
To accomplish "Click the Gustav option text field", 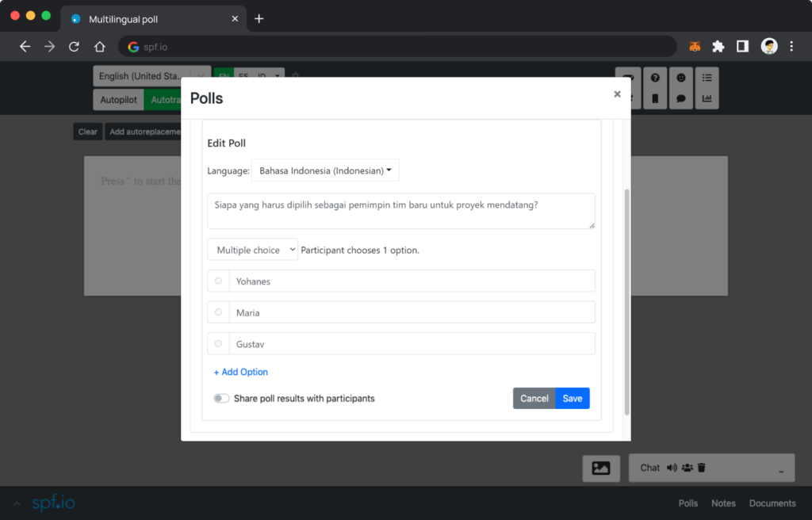I will (412, 344).
